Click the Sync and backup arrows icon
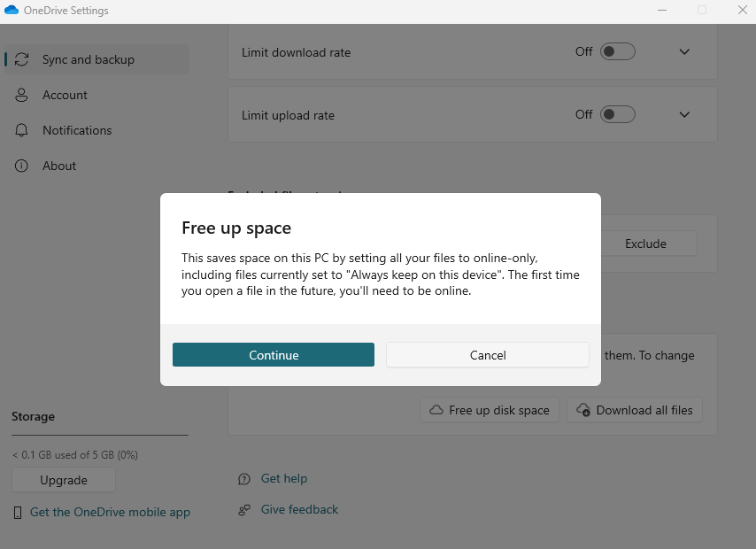Image resolution: width=756 pixels, height=549 pixels. tap(22, 59)
